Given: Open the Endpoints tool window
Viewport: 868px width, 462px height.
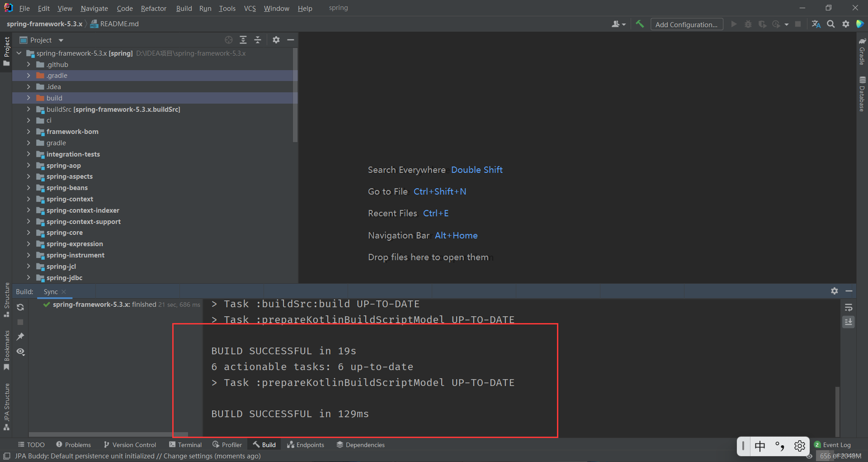Looking at the screenshot, I should 306,445.
